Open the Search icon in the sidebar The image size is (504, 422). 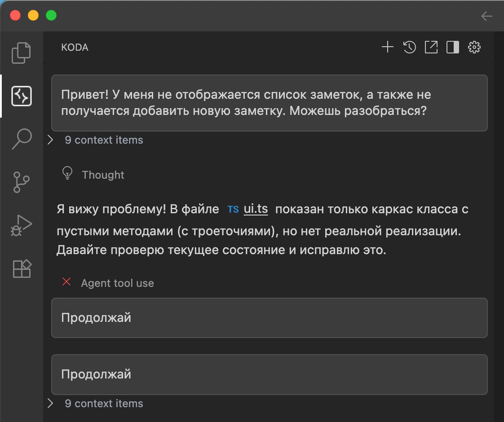pos(21,139)
